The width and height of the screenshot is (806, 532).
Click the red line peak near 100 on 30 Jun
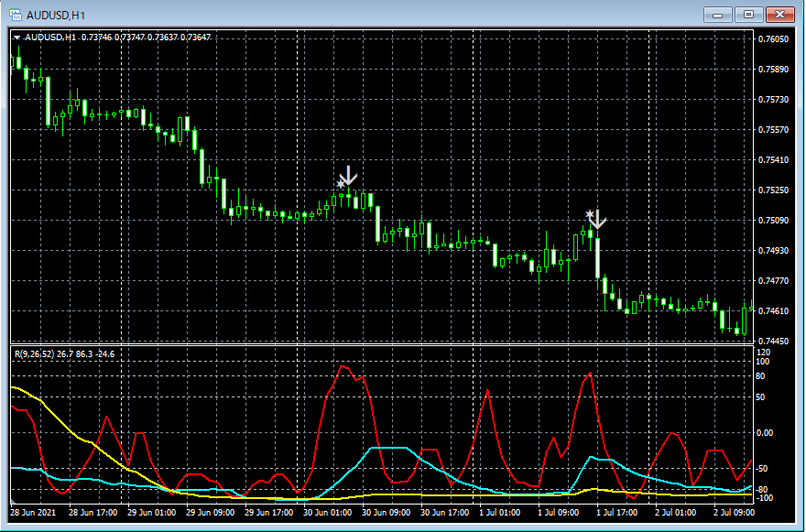[343, 366]
